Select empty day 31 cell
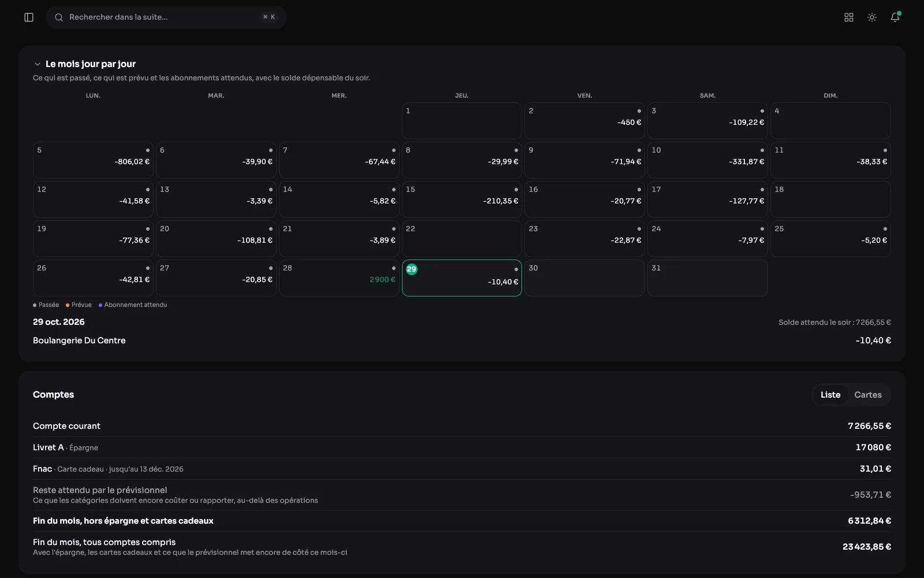Image resolution: width=924 pixels, height=578 pixels. coord(707,278)
